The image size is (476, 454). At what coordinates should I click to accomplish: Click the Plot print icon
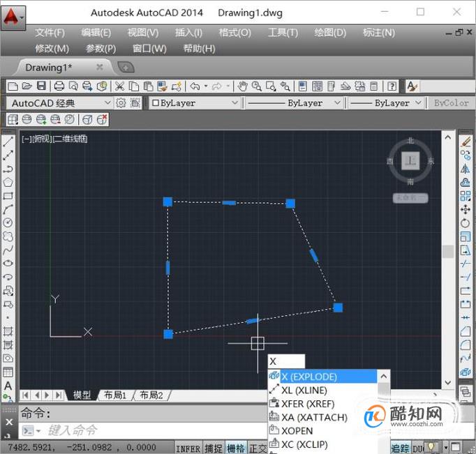point(59,86)
